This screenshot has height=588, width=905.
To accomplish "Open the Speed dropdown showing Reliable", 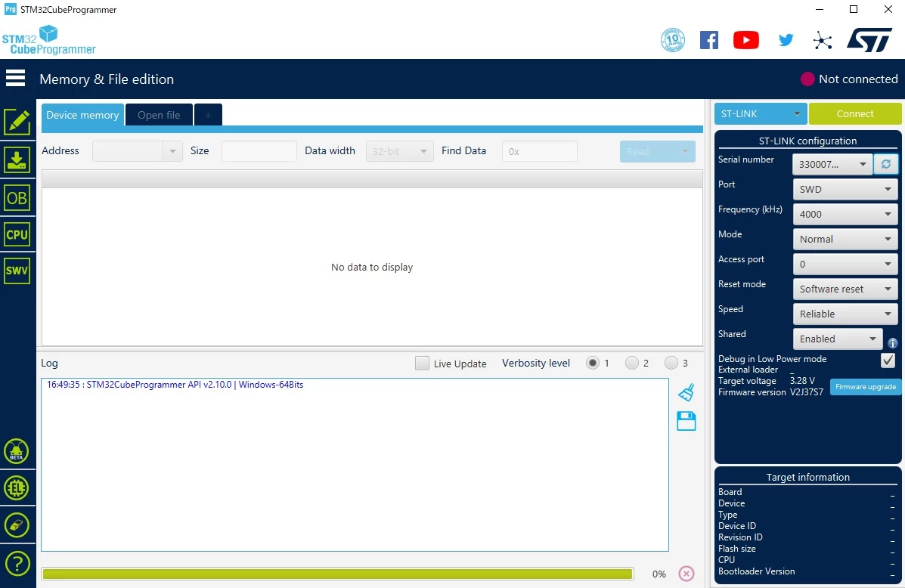I will click(845, 314).
